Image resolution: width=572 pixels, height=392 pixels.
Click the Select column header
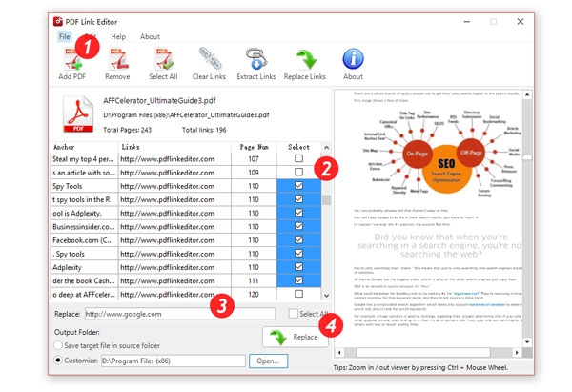[x=298, y=147]
